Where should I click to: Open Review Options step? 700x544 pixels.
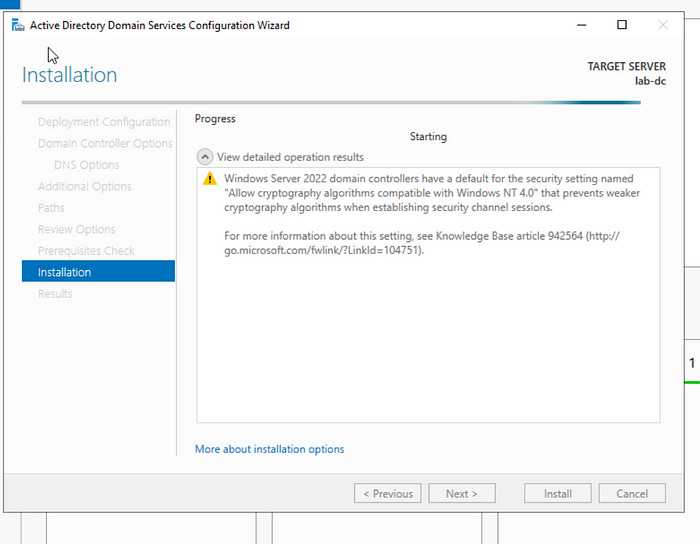tap(76, 229)
